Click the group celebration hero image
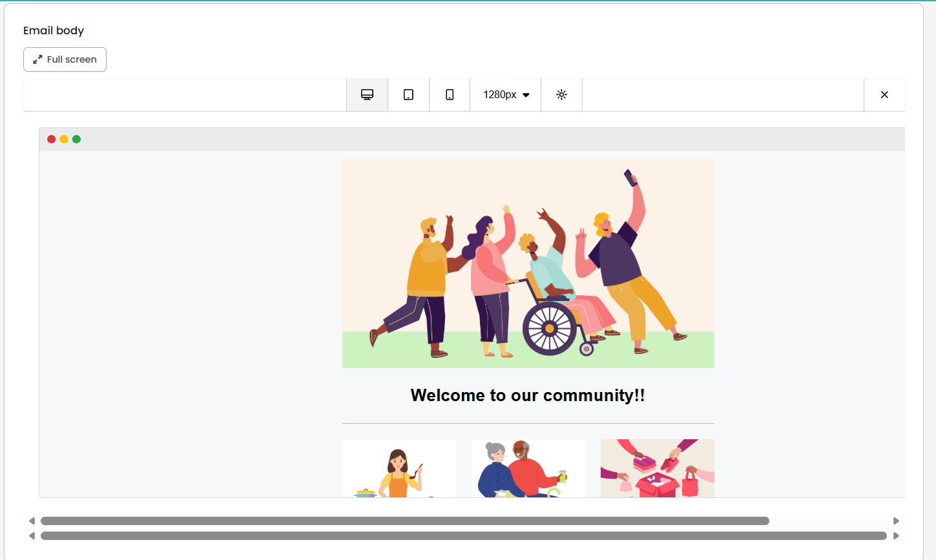 pyautogui.click(x=528, y=264)
